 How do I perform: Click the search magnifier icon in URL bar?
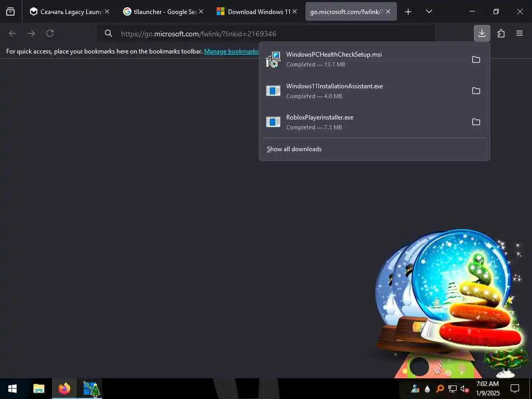pyautogui.click(x=108, y=33)
